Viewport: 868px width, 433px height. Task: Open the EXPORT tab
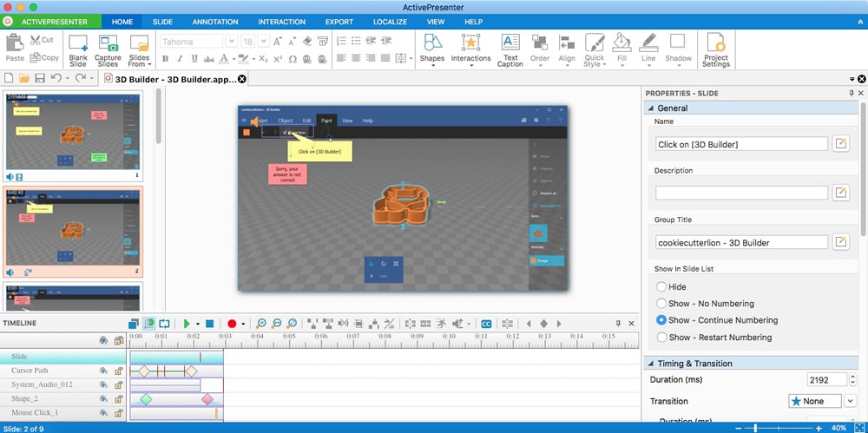339,22
